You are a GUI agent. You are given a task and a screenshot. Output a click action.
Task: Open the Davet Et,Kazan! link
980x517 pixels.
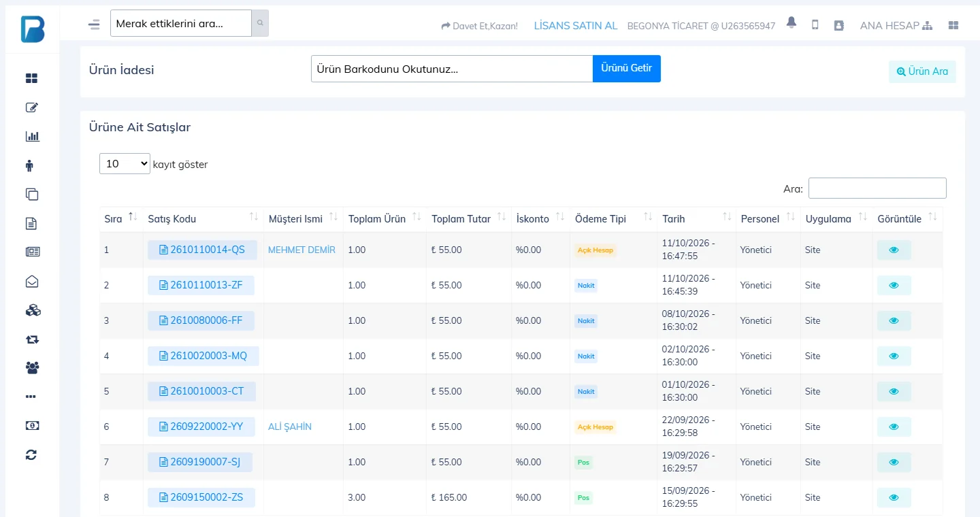[x=479, y=26]
